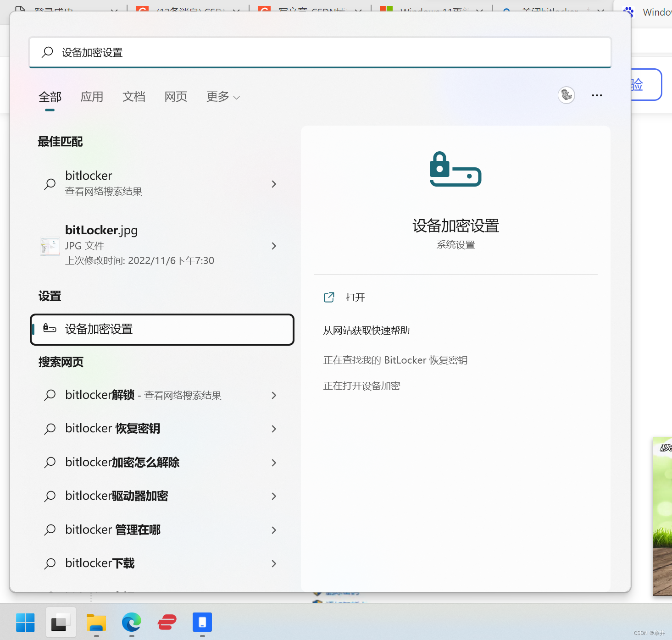Expand arrow for bitlocker加密怎么解除

pos(274,463)
